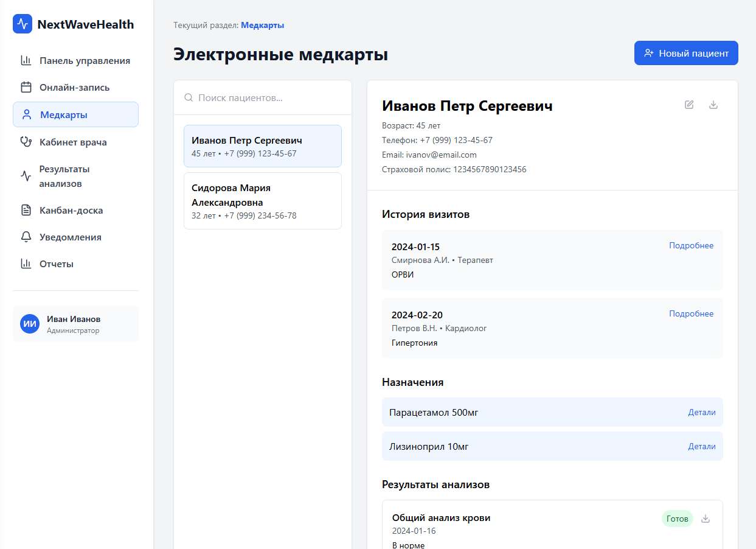Select patient Сидорова Мария Александровна
Image resolution: width=756 pixels, height=549 pixels.
[262, 201]
